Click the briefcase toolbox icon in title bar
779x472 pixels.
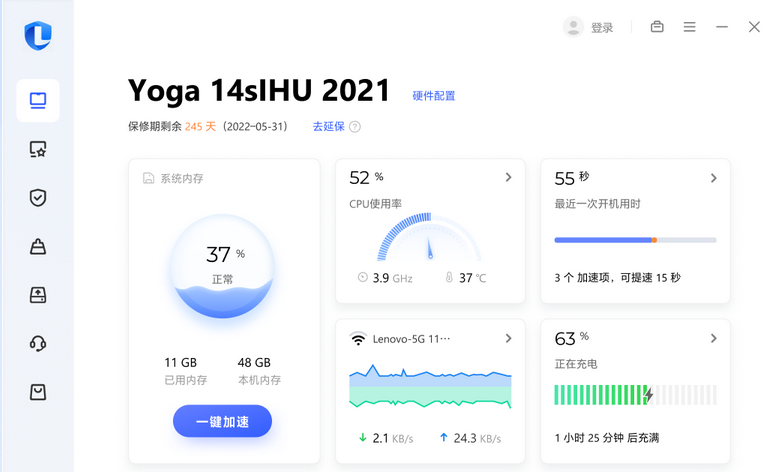[657, 27]
